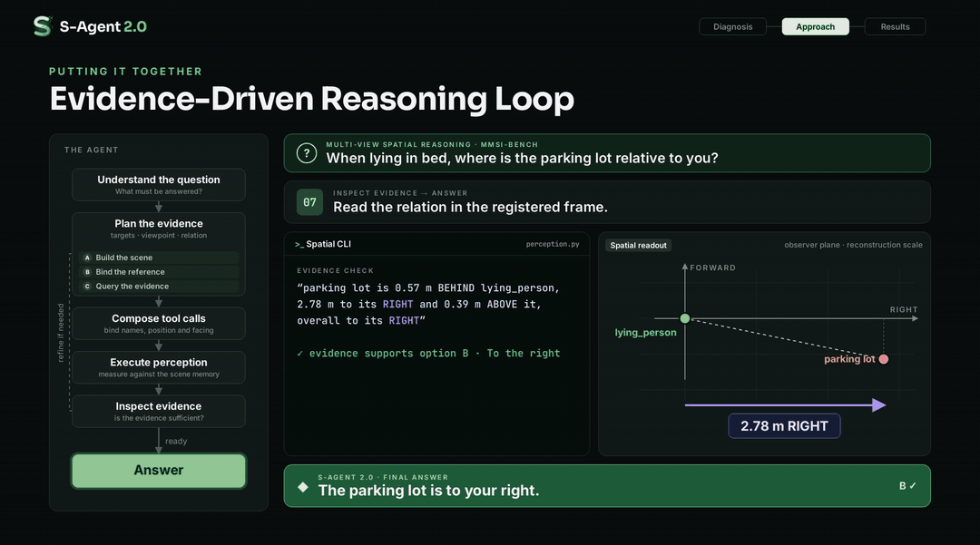The height and width of the screenshot is (545, 980).
Task: Select the Inspect evidence step
Action: tap(159, 411)
